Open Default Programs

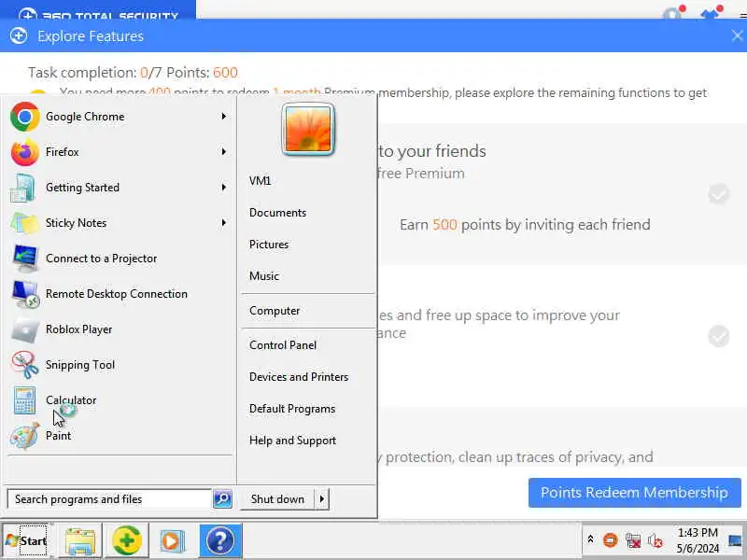click(x=292, y=409)
